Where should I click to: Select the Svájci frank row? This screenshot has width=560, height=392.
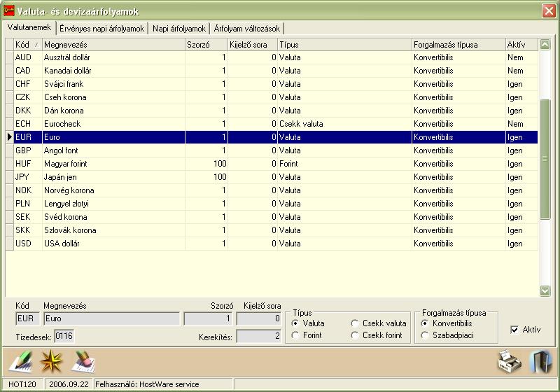click(276, 84)
